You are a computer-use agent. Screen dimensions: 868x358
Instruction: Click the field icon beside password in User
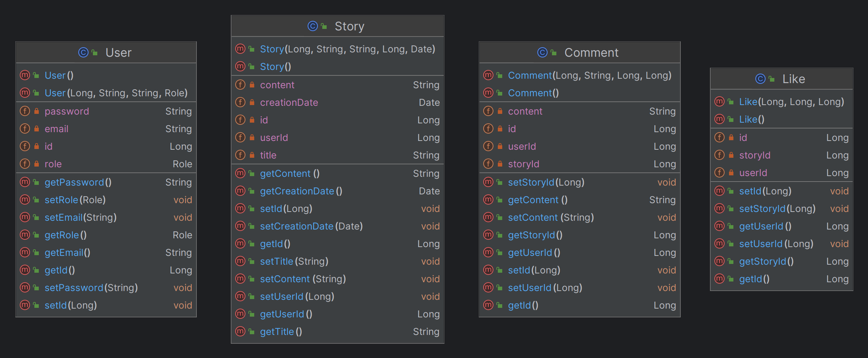tap(25, 111)
